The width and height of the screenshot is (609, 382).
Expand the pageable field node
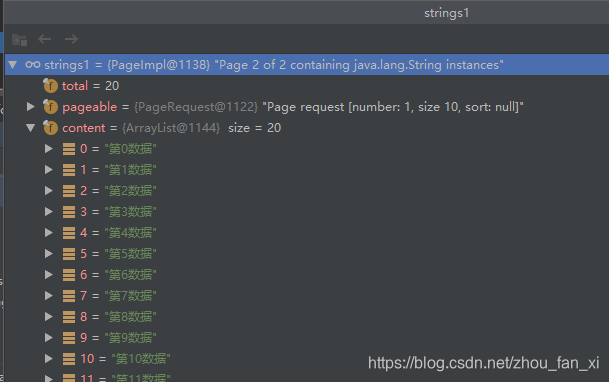coord(31,106)
